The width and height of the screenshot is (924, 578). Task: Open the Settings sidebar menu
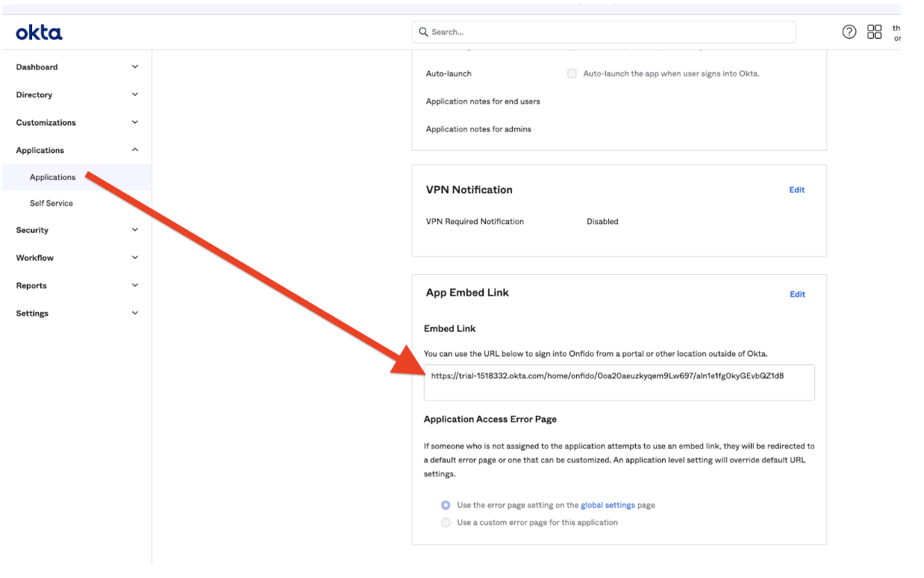pyautogui.click(x=76, y=314)
